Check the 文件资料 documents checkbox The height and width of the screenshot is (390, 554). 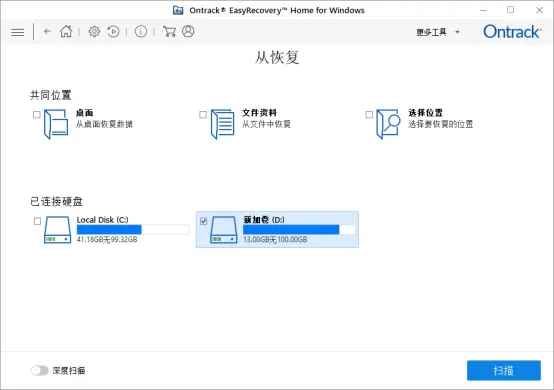click(x=203, y=114)
